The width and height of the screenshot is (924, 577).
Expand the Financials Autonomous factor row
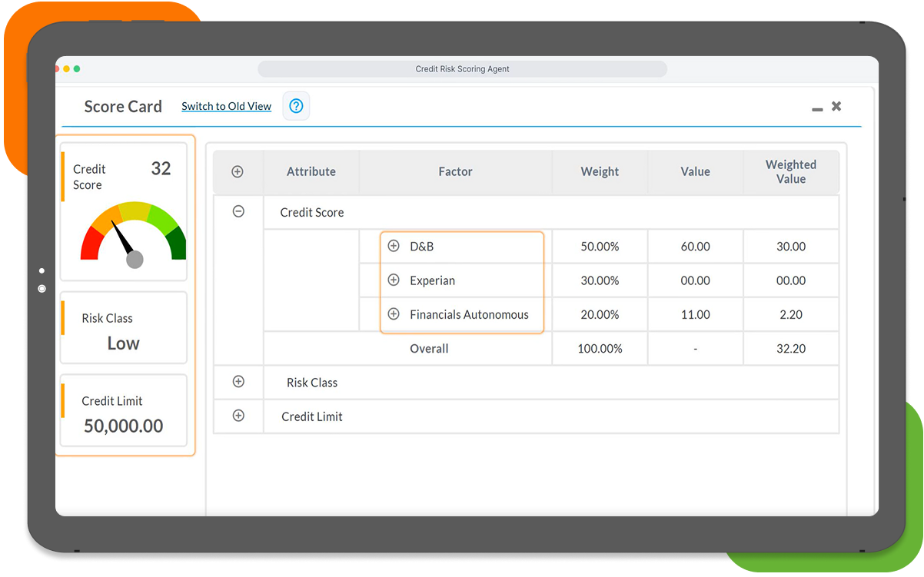[394, 314]
